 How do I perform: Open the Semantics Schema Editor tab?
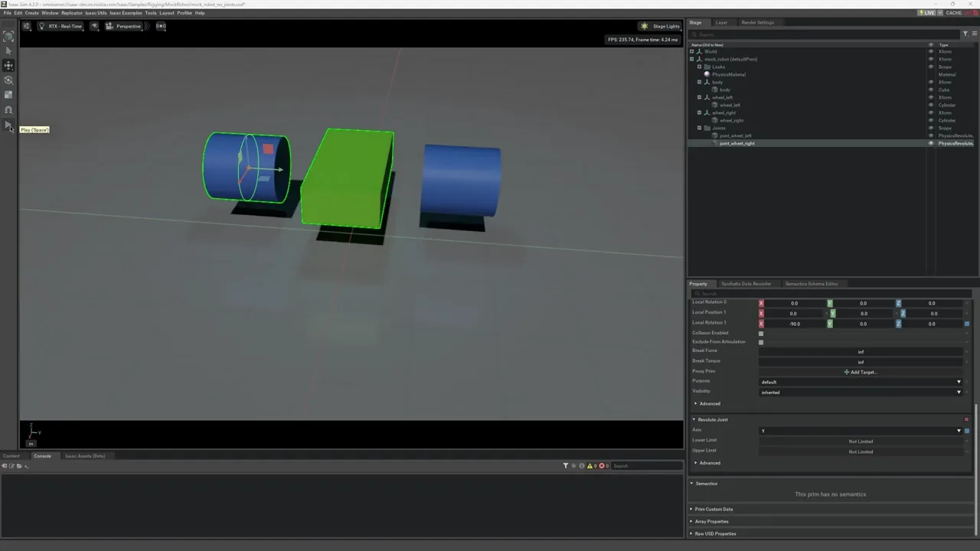click(811, 284)
